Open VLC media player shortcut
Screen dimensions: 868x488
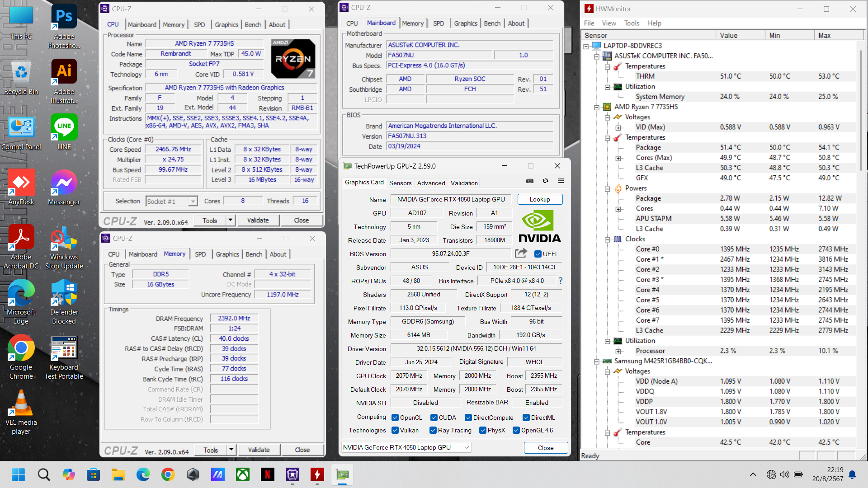click(21, 413)
